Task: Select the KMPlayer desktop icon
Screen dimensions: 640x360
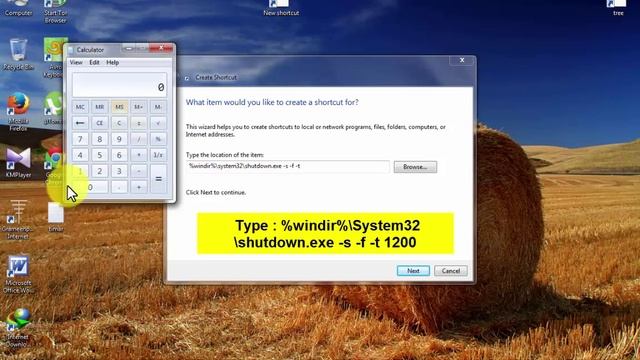Action: click(18, 162)
